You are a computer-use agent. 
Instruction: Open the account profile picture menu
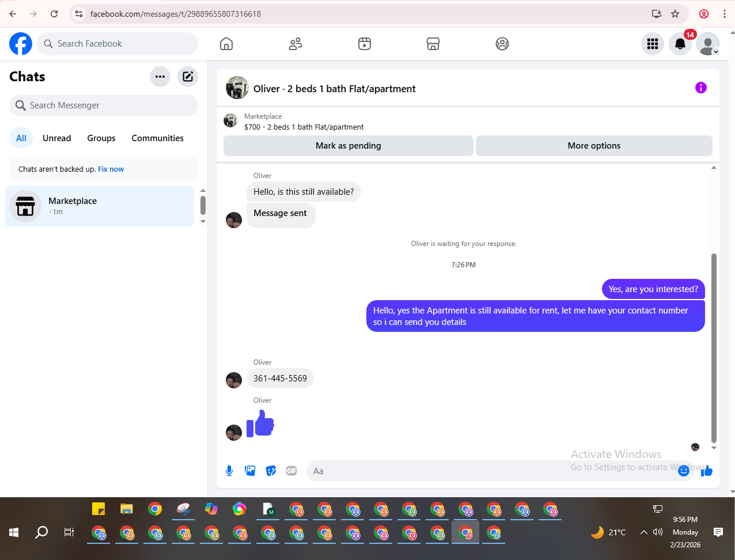[x=708, y=44]
